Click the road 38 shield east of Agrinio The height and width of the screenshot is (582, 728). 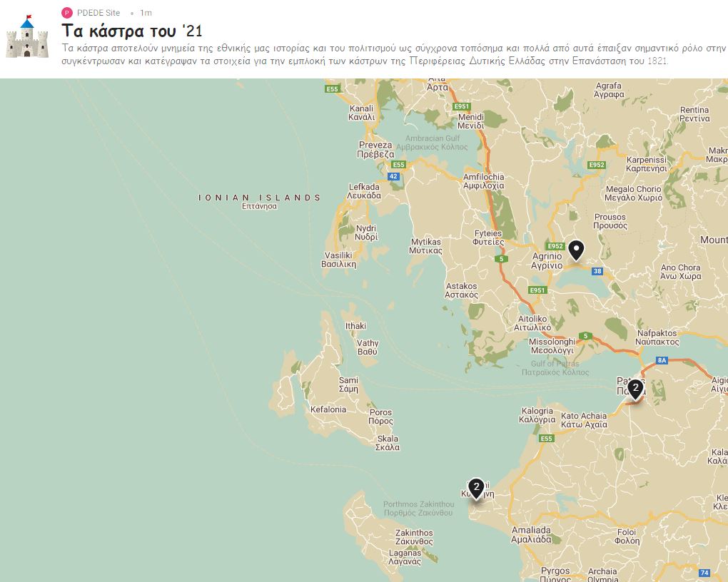click(597, 271)
